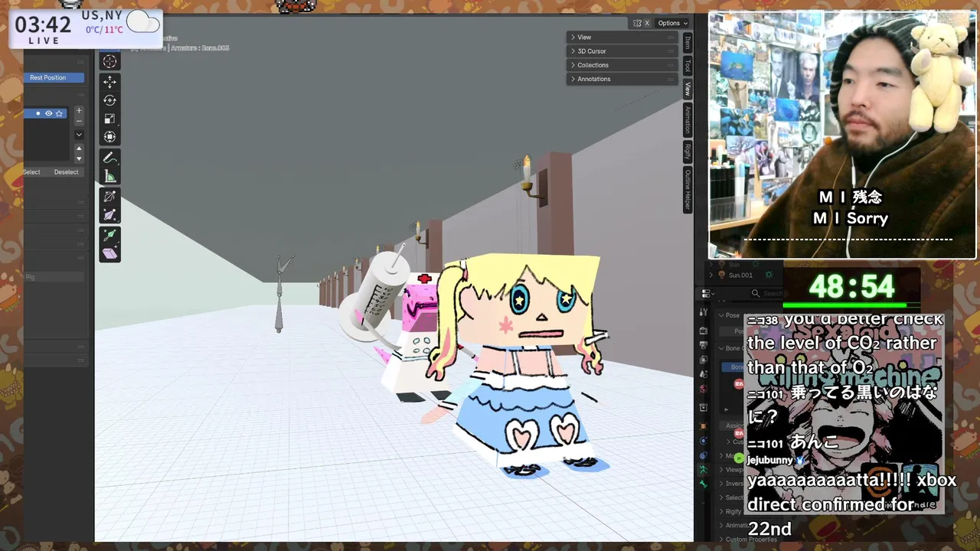Viewport: 980px width, 551px height.
Task: Open the Bone properties tab icon
Action: click(x=704, y=484)
